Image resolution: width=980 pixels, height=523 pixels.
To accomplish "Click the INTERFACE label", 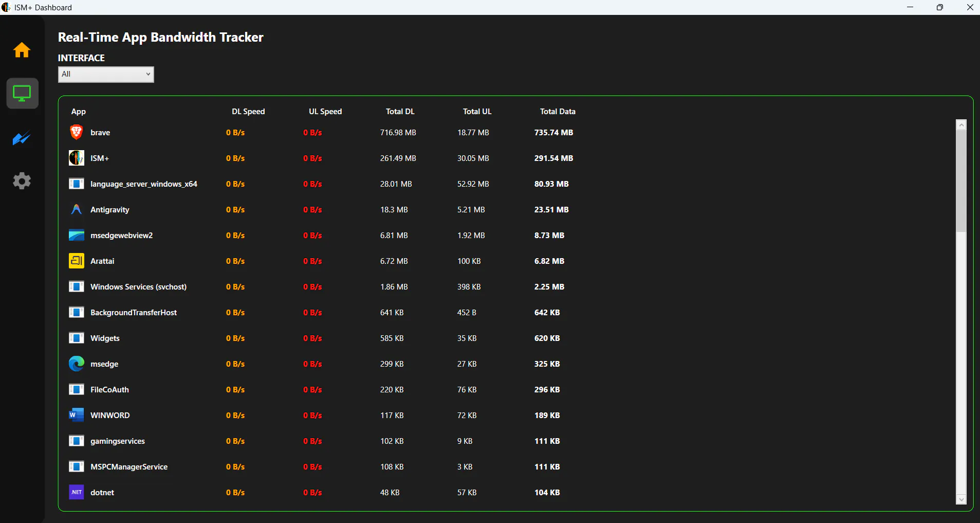I will (81, 58).
